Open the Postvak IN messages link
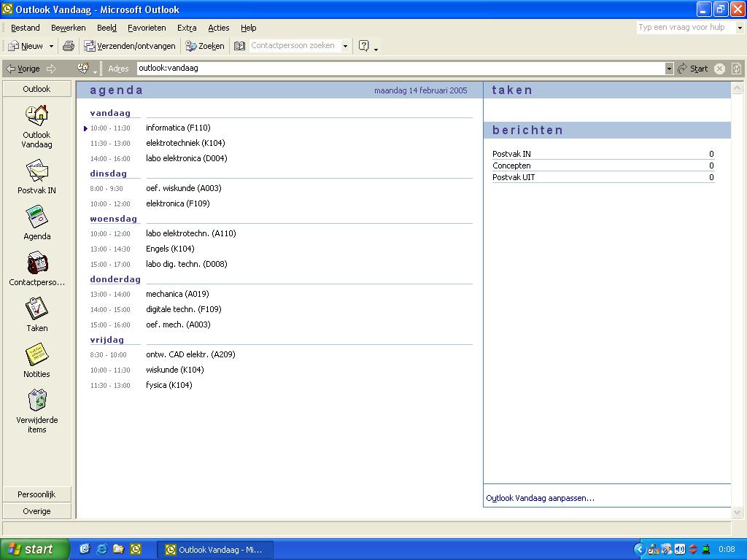This screenshot has height=560, width=747. (x=511, y=154)
